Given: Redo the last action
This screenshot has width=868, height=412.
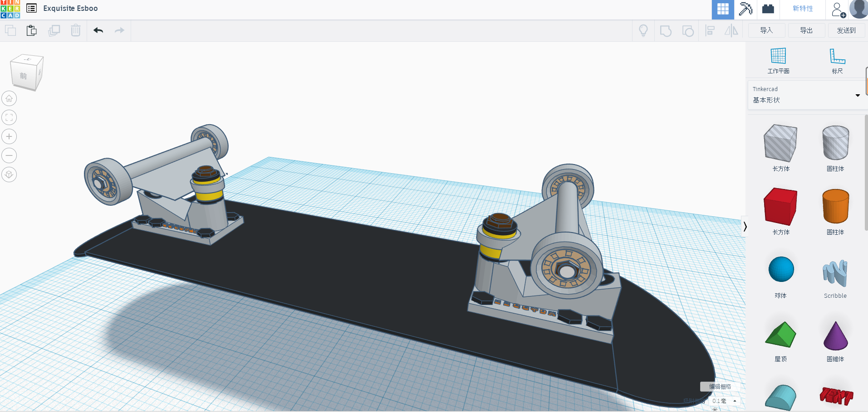Looking at the screenshot, I should pyautogui.click(x=119, y=30).
